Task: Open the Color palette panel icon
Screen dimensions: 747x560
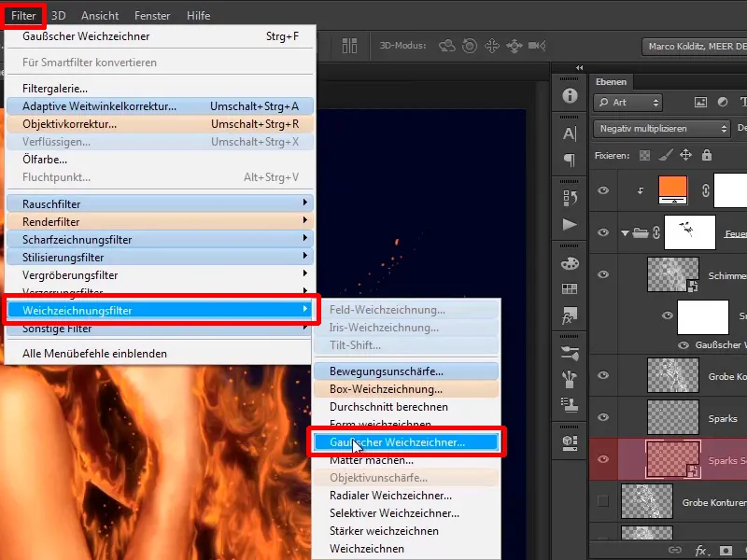Action: click(570, 263)
